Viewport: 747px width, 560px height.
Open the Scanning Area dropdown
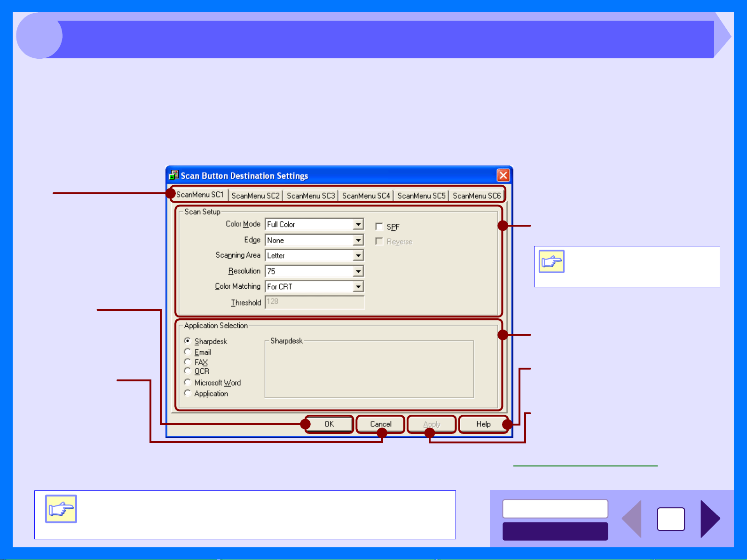coord(358,255)
